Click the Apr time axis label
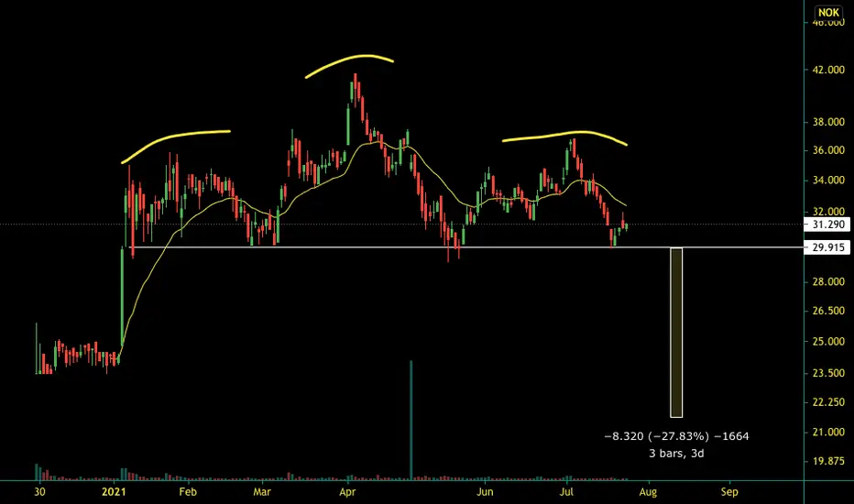This screenshot has width=854, height=504. [347, 492]
